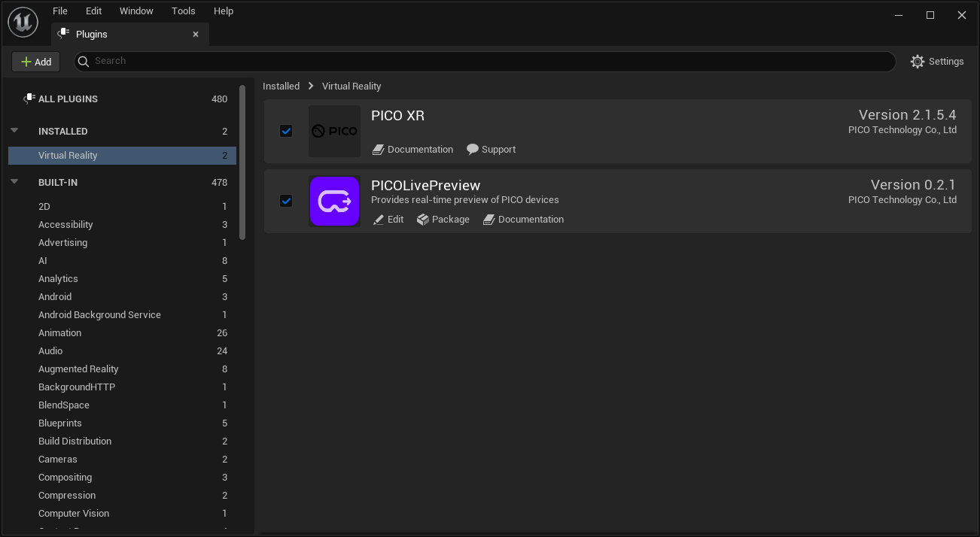The image size is (980, 537).
Task: Collapse the INSTALLED category arrow
Action: click(x=14, y=131)
